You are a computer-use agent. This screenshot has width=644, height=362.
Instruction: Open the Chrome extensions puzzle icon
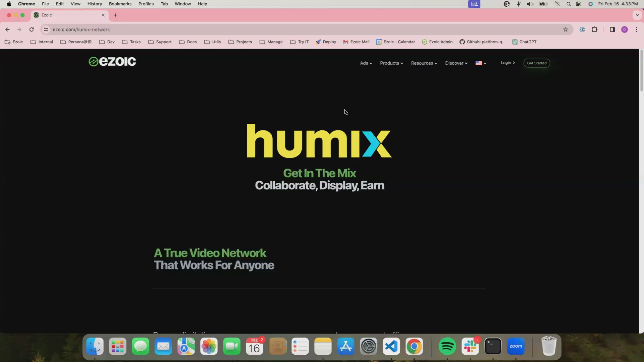595,29
